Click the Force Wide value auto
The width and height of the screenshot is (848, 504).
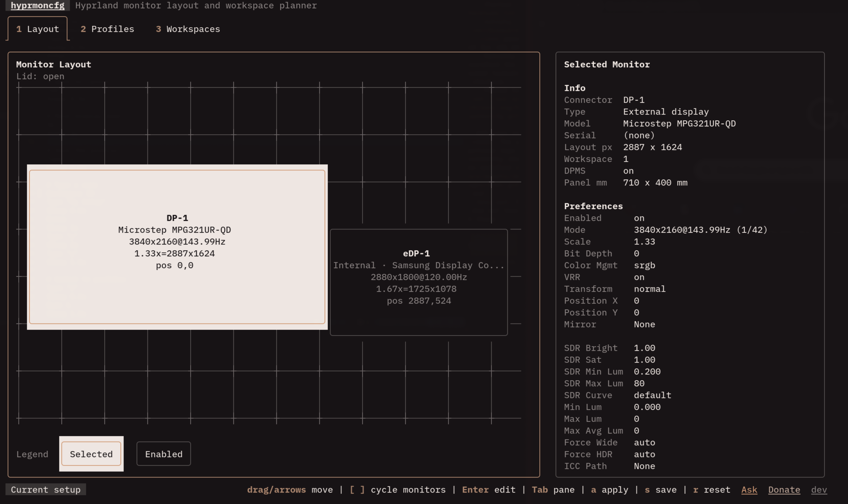tap(645, 442)
